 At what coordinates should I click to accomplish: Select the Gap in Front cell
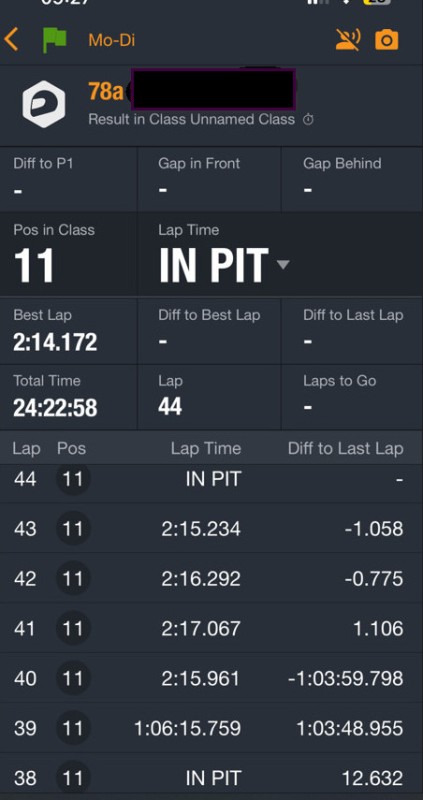click(209, 179)
